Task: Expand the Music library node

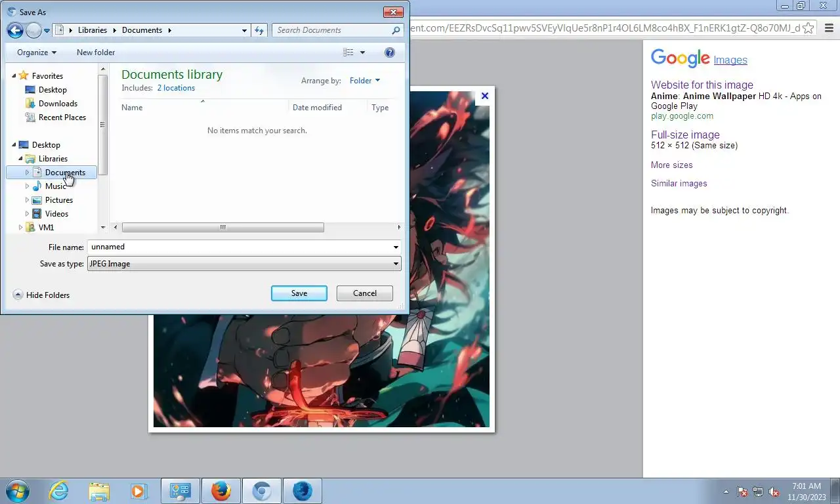Action: pos(27,186)
